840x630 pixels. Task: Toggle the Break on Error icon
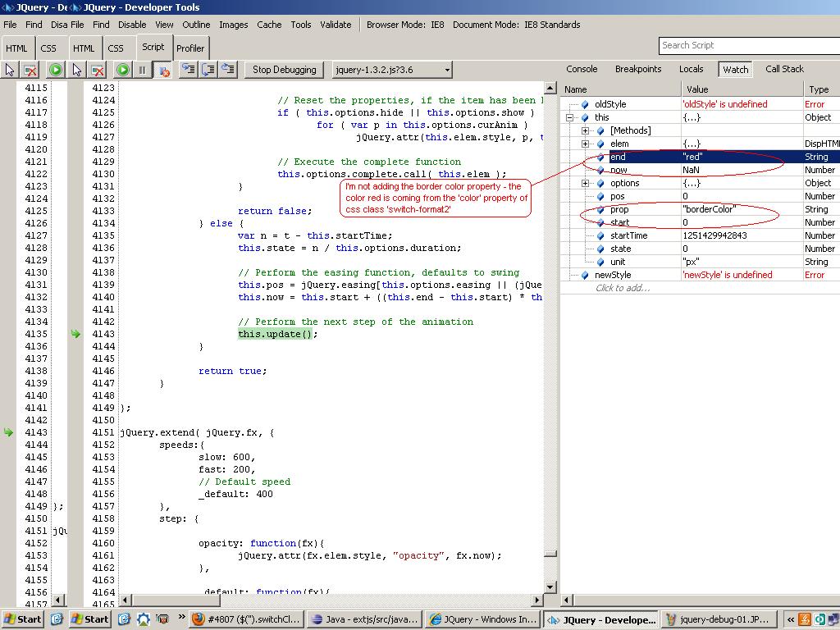163,70
